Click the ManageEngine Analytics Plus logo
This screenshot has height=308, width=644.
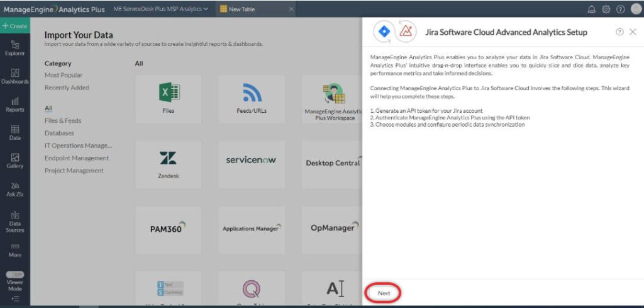(54, 9)
